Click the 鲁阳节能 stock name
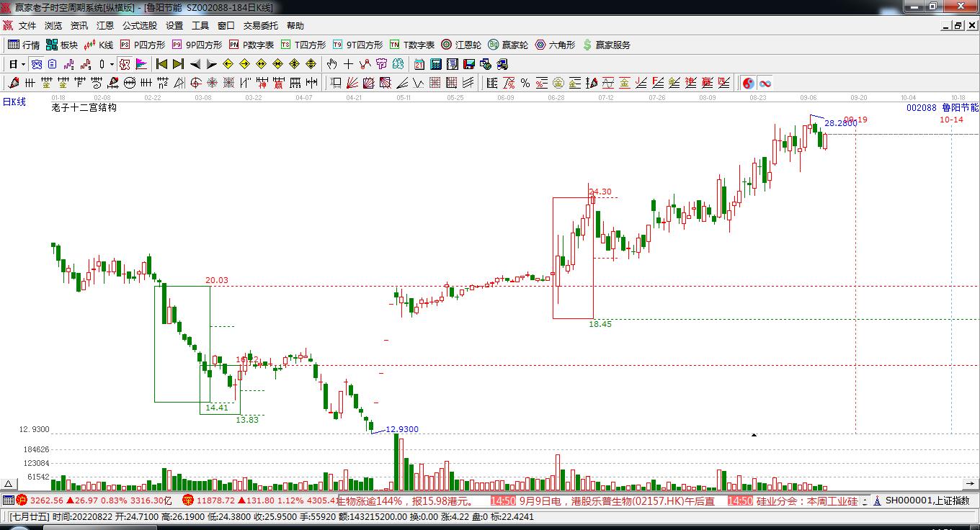This screenshot has width=980, height=530. point(961,108)
